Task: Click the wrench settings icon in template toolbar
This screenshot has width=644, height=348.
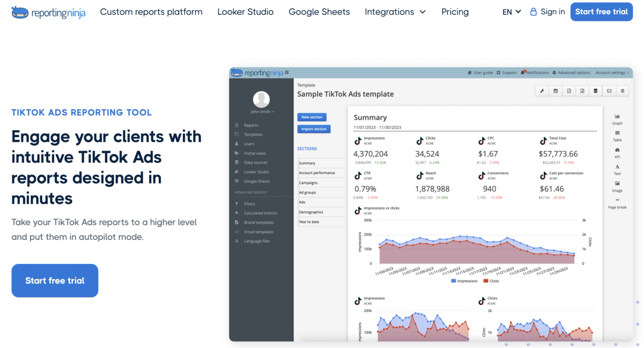Action: (542, 91)
